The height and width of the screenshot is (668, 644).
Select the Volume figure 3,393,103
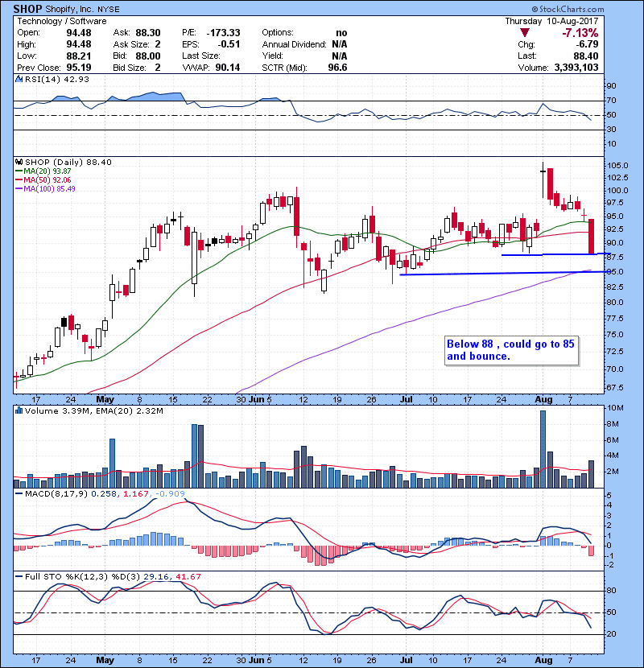point(576,68)
